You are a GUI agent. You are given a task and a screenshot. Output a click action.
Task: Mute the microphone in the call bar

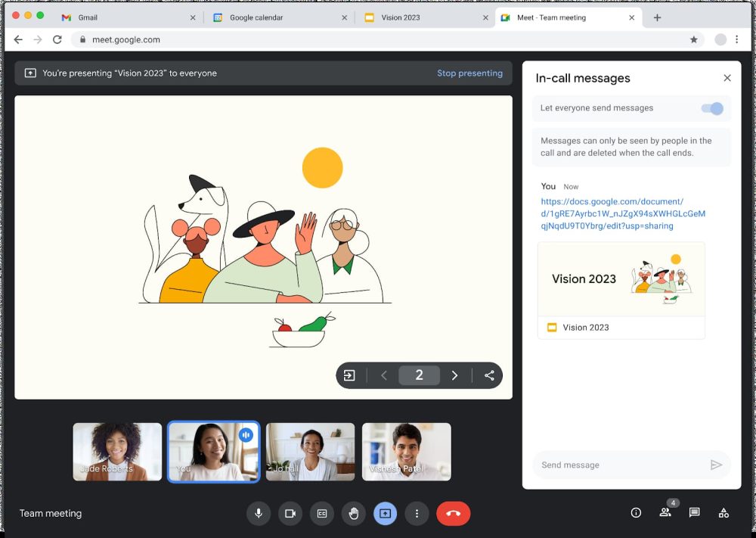tap(259, 513)
